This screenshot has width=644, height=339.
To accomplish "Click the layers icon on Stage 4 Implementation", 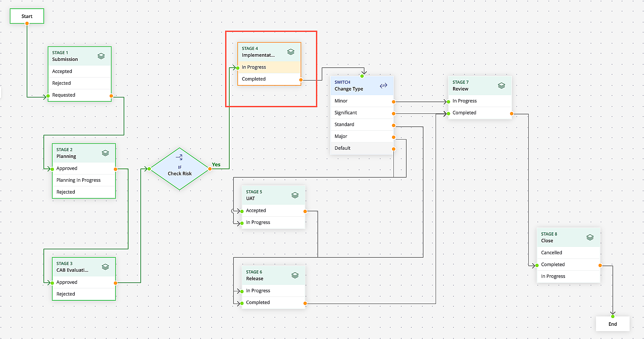I will coord(291,52).
